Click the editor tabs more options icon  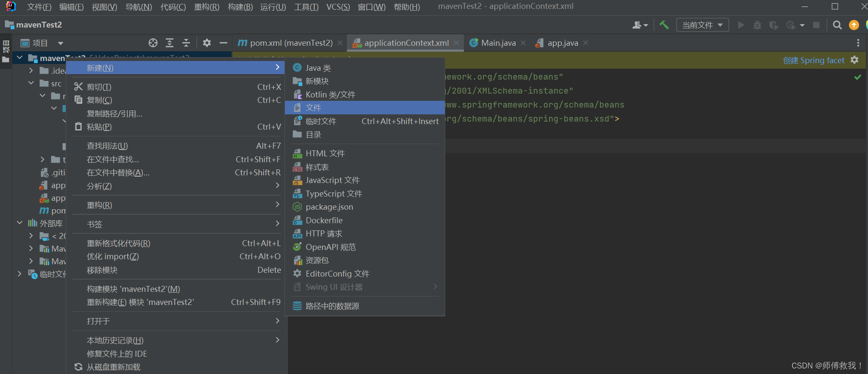point(858,43)
